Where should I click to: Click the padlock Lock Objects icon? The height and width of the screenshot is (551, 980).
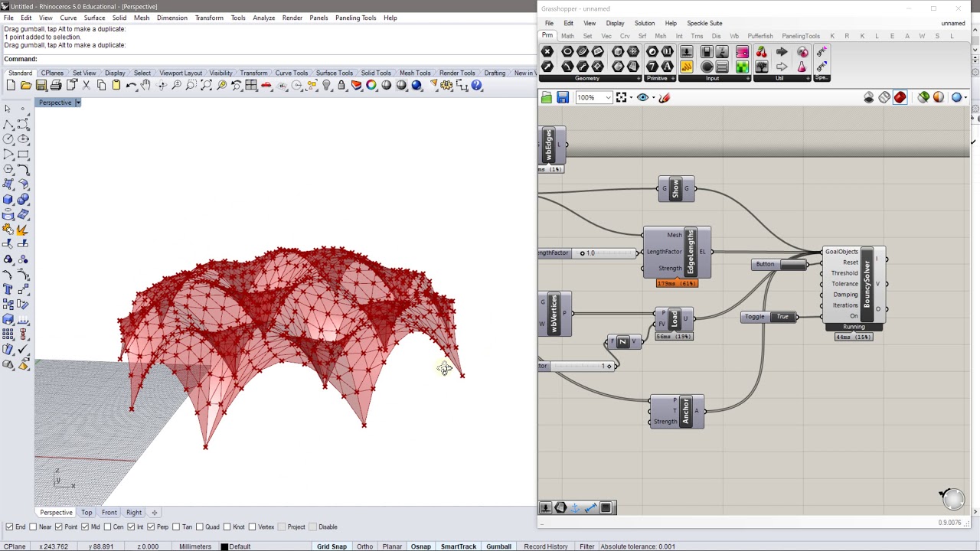(341, 86)
